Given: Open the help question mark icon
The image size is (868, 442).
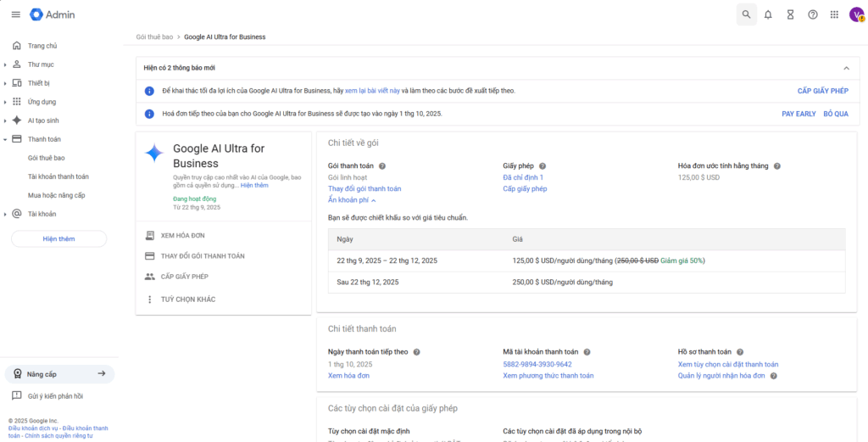Looking at the screenshot, I should click(x=813, y=14).
